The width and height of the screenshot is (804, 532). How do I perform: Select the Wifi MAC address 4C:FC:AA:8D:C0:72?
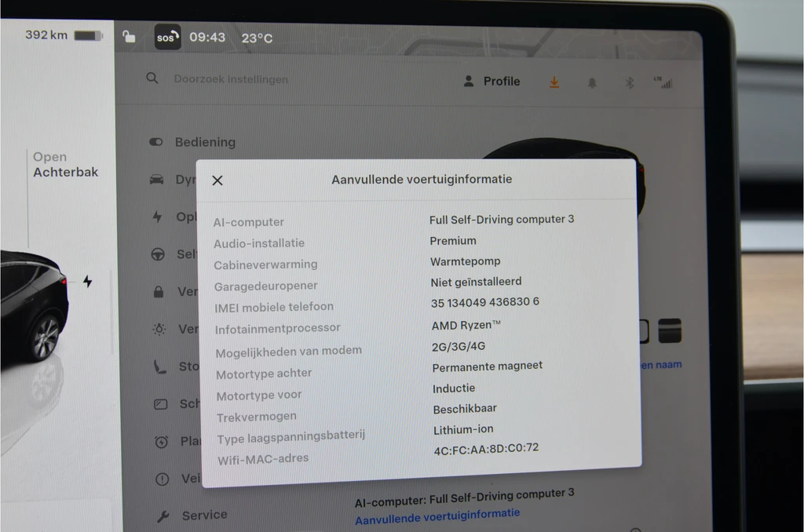click(x=486, y=449)
